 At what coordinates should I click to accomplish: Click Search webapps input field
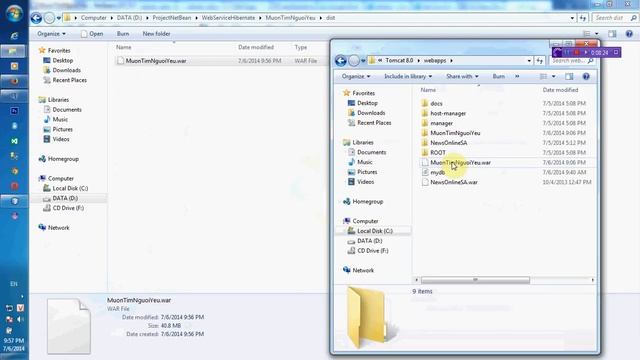pos(572,61)
